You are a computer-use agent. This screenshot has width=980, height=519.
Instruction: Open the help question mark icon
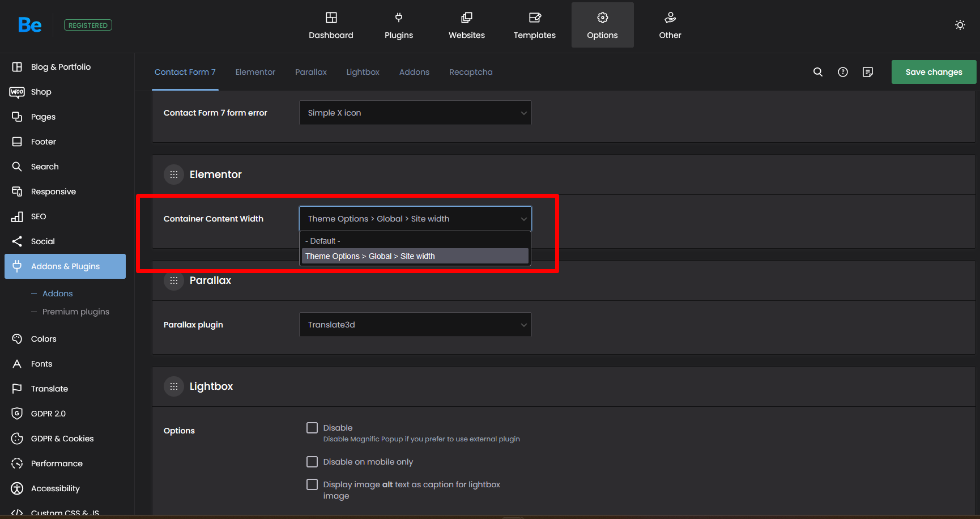tap(842, 72)
